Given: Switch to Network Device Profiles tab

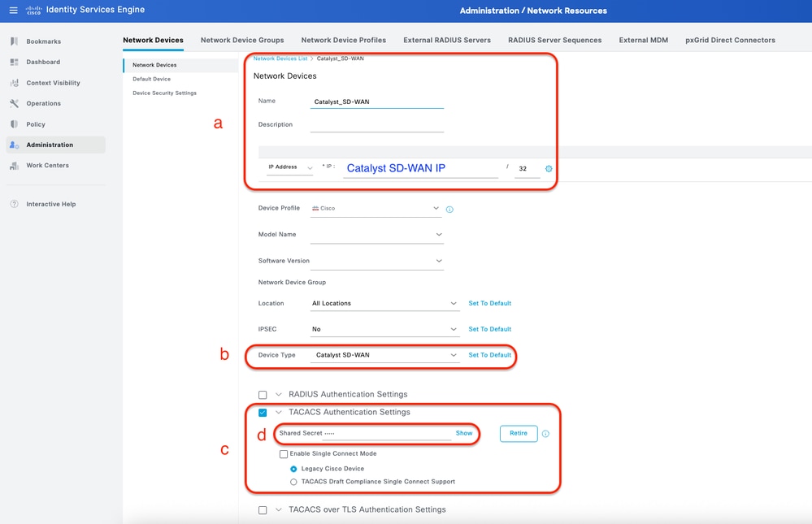Looking at the screenshot, I should (343, 40).
